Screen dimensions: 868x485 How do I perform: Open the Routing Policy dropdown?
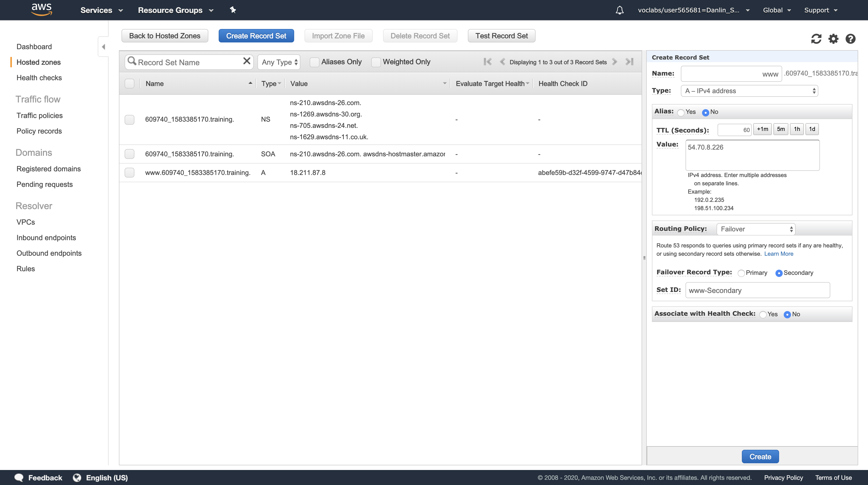(756, 229)
